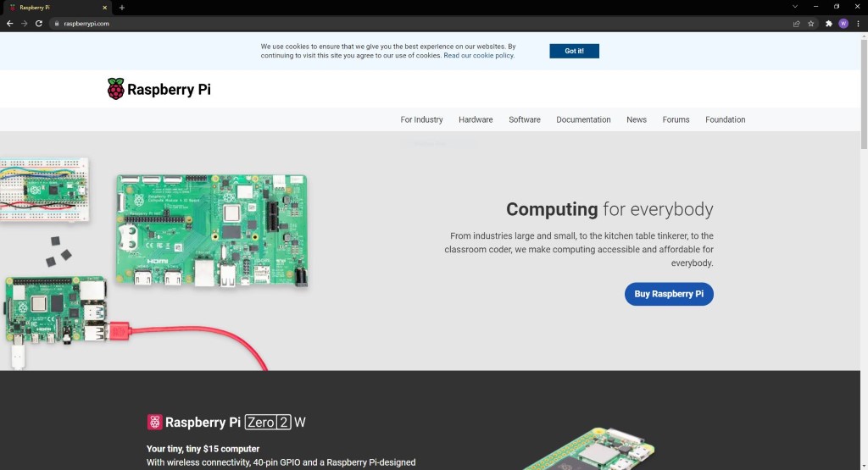Minimize the browser window

(x=816, y=7)
